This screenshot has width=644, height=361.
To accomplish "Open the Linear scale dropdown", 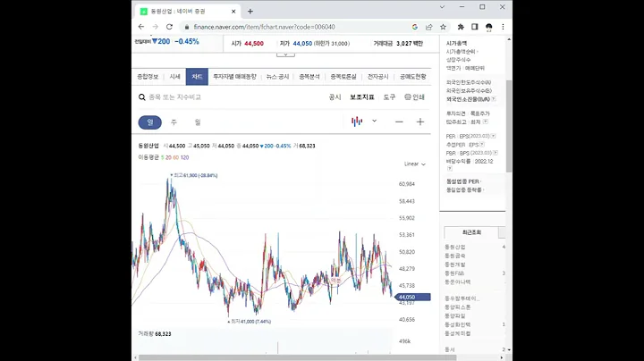I will point(415,164).
